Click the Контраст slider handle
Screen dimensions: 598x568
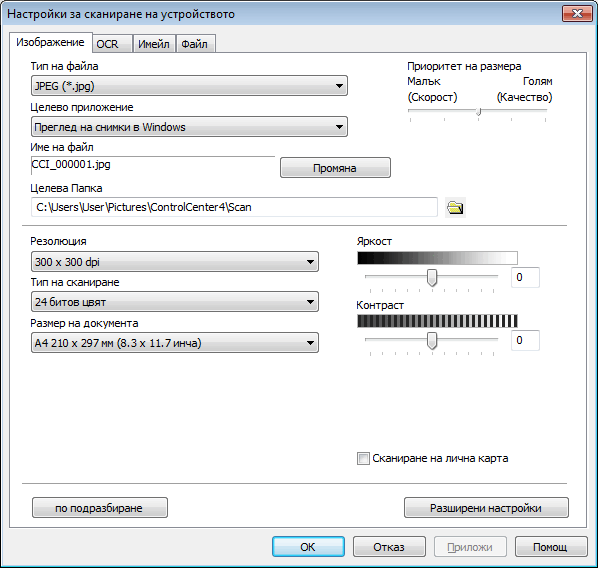pos(432,341)
